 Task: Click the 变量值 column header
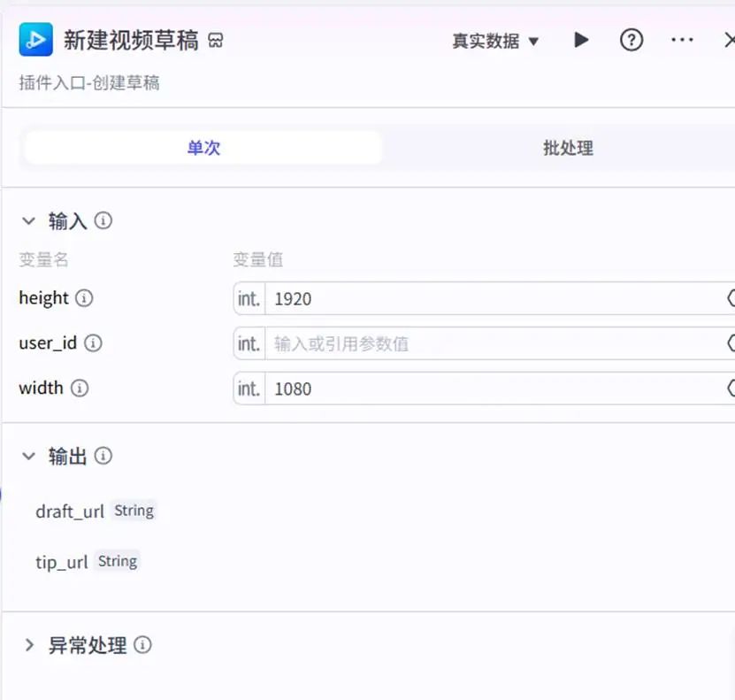(x=258, y=259)
